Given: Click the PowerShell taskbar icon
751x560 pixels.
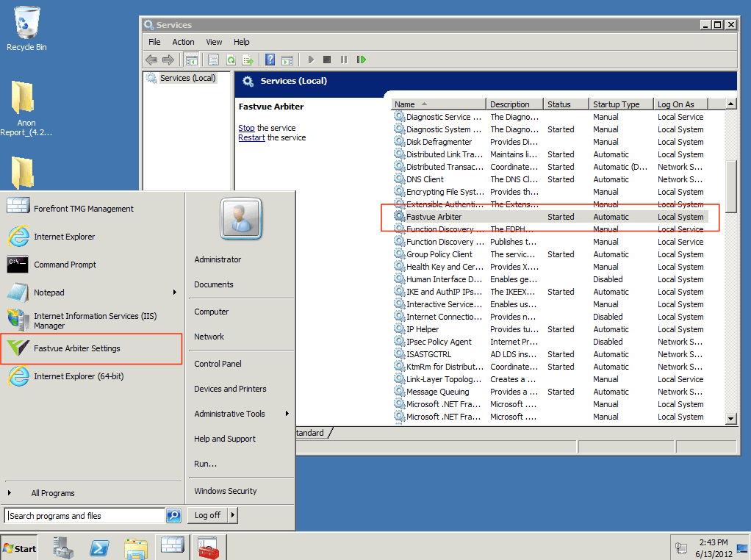Looking at the screenshot, I should (99, 547).
